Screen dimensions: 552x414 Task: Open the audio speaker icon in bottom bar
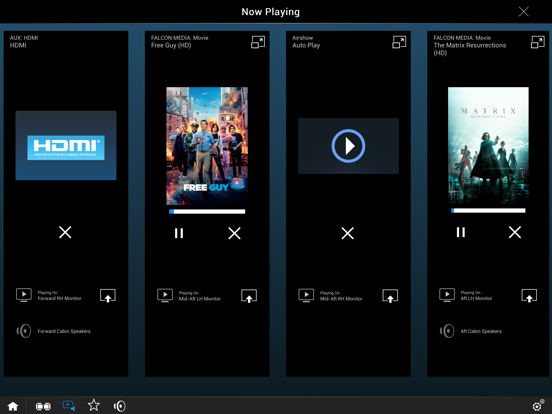tap(120, 406)
